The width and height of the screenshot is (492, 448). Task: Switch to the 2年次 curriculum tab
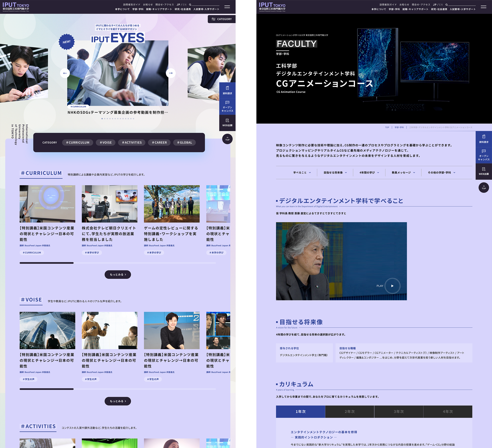[349, 411]
